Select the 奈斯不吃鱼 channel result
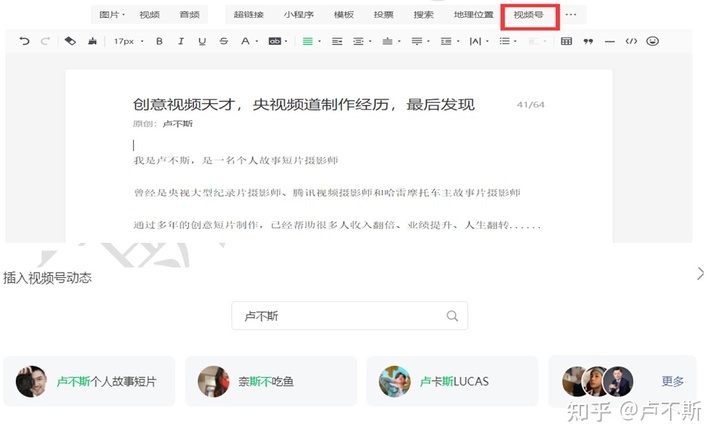This screenshot has width=720, height=440. pyautogui.click(x=271, y=381)
